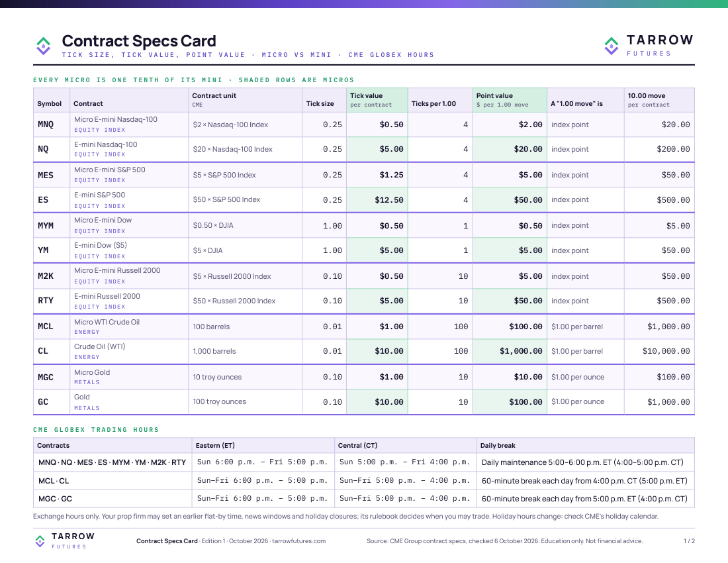The width and height of the screenshot is (728, 563).
Task: Select the GC symbol cell
Action: coord(52,402)
